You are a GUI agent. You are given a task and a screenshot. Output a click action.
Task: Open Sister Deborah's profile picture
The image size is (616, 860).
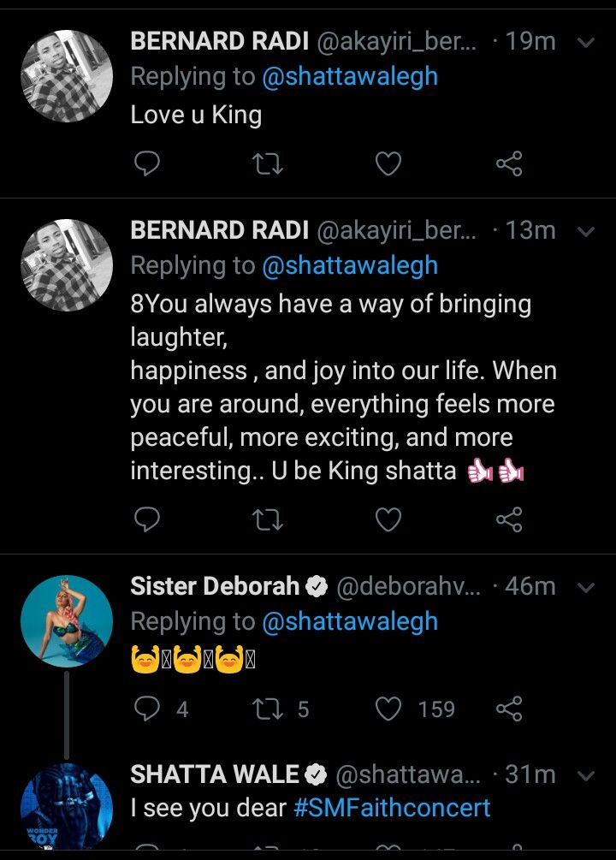[x=66, y=620]
